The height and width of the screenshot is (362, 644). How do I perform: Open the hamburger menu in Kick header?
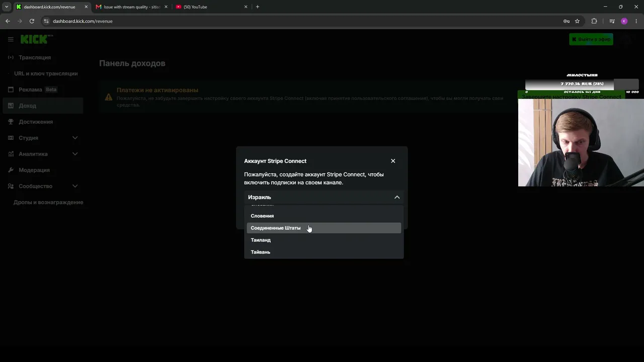[x=11, y=39]
